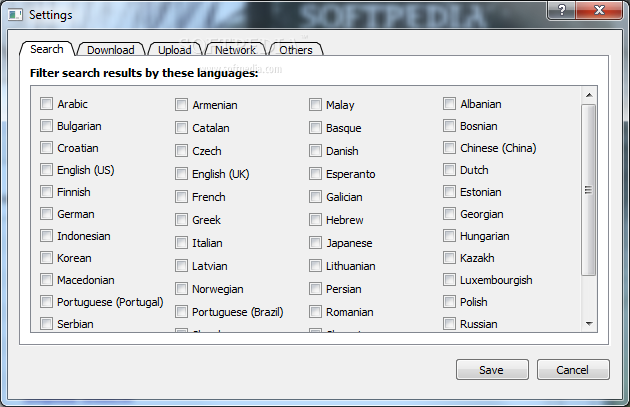Enable the Persian filter
Screen dimensions: 630x407
click(x=315, y=289)
